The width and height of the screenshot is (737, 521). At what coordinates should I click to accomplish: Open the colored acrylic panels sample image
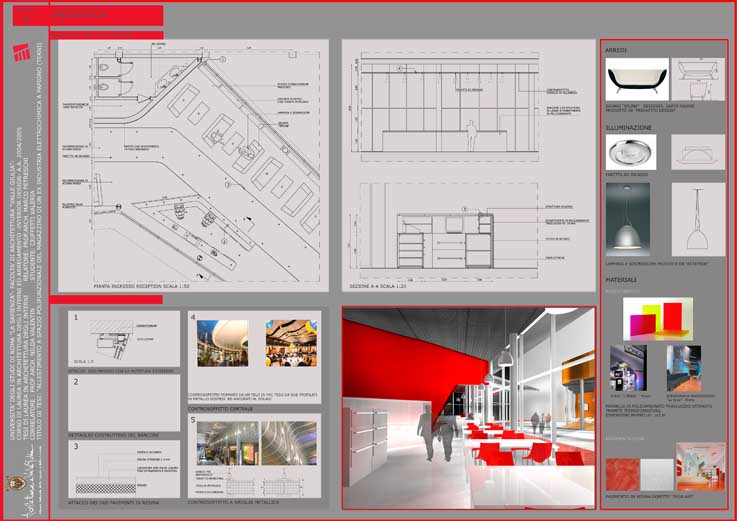(x=658, y=318)
